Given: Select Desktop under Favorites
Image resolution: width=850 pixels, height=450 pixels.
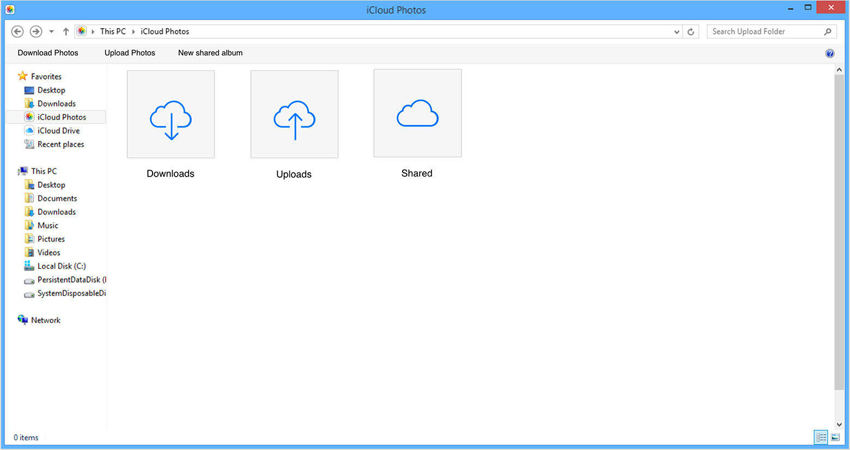Looking at the screenshot, I should point(51,90).
